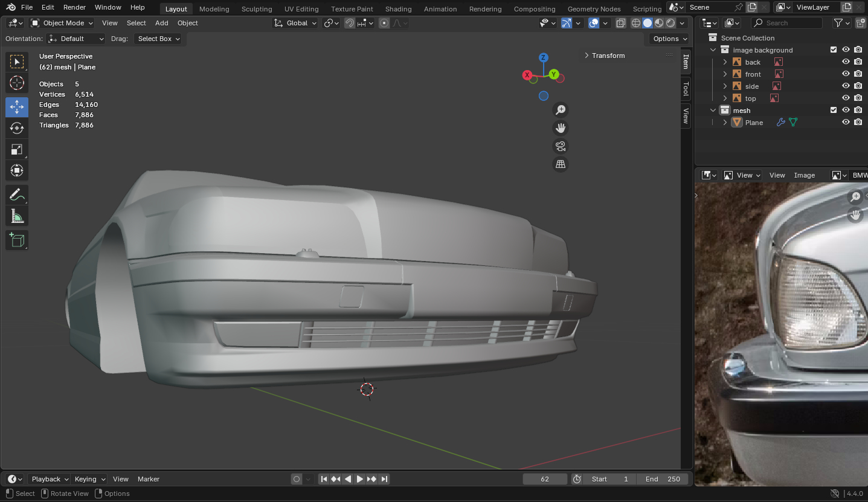The image size is (868, 502).
Task: Choose the Scale tool
Action: point(17,149)
